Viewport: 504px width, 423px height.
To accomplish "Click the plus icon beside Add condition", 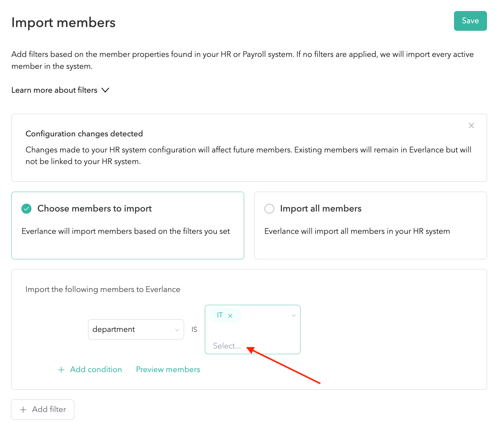I will (61, 370).
